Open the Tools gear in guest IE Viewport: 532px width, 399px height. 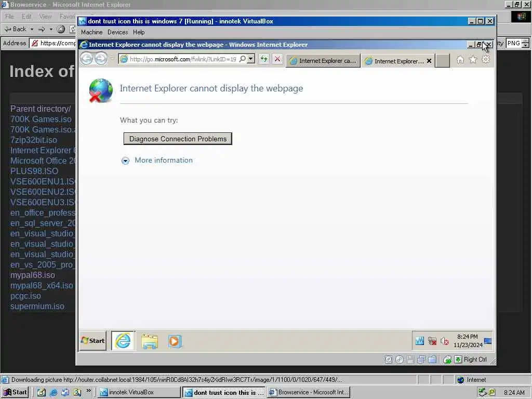click(486, 59)
